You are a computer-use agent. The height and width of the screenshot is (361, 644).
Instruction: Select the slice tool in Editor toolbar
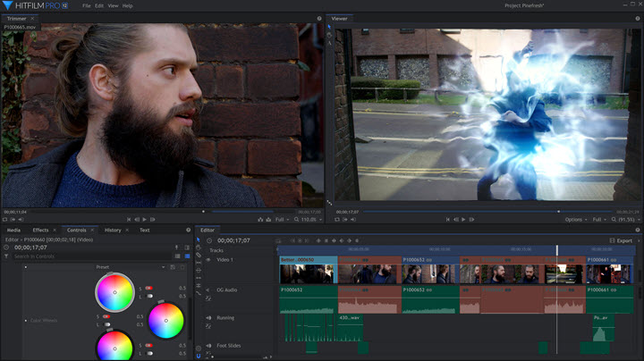tap(199, 256)
